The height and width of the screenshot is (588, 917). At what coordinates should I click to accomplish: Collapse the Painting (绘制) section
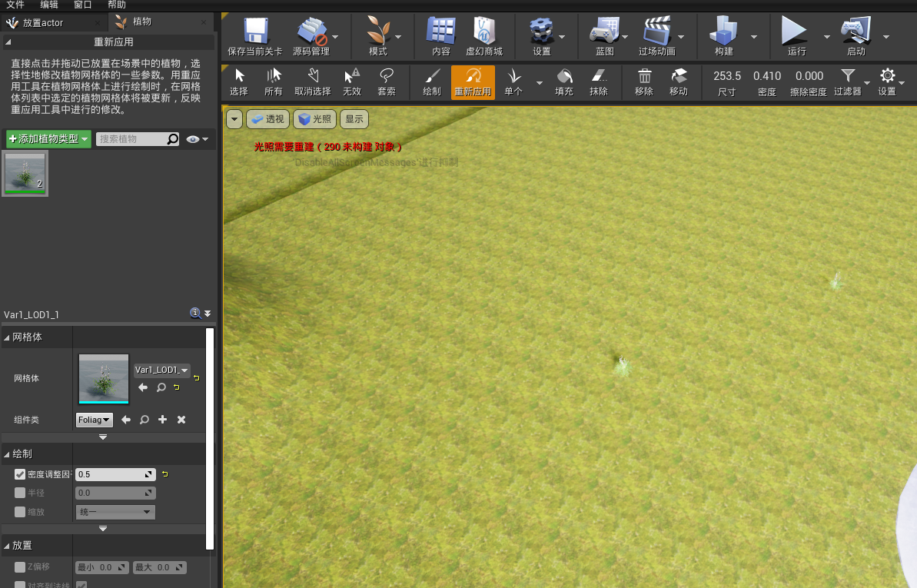coord(7,454)
